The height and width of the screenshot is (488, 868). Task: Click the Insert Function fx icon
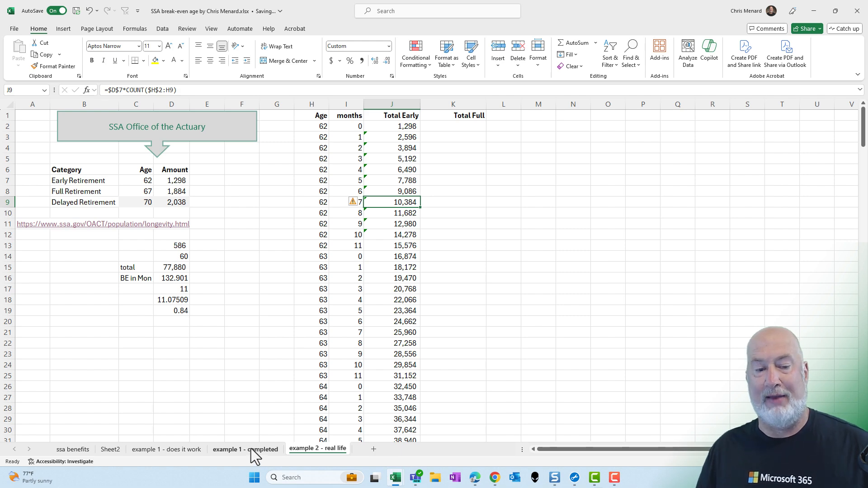click(x=86, y=90)
